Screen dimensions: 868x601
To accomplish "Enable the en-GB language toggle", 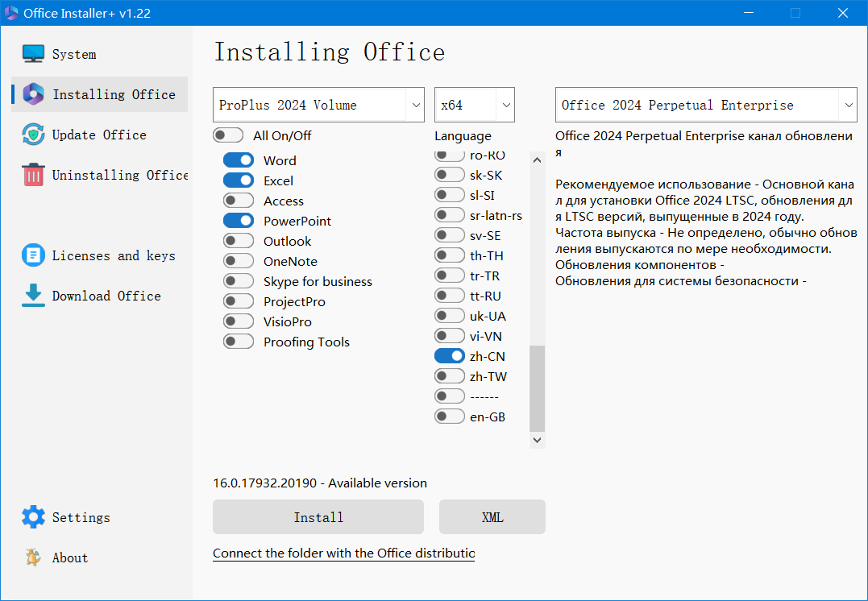I will point(450,417).
